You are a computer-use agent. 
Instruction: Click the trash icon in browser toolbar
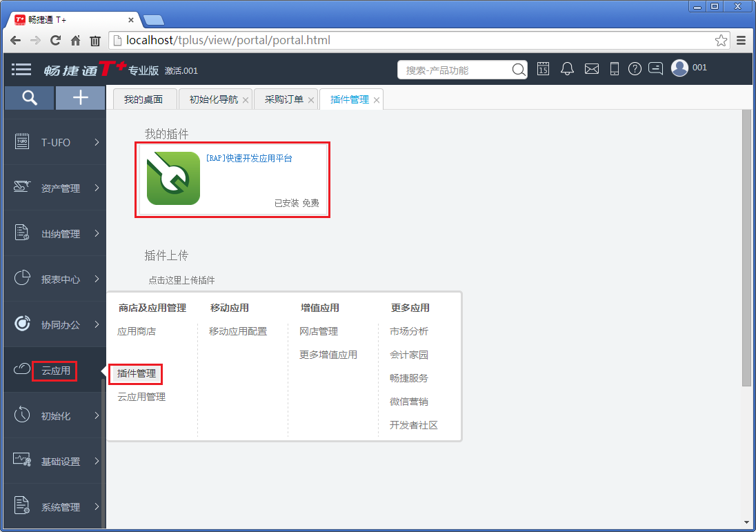point(95,41)
